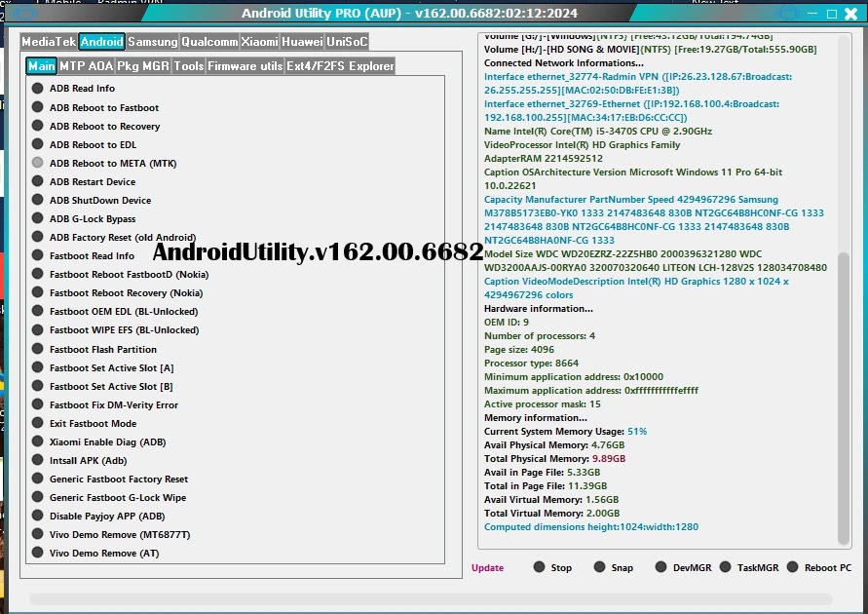Click the 'Computed dimensions height:1024:width:1280' line
The height and width of the screenshot is (614, 868).
591,527
